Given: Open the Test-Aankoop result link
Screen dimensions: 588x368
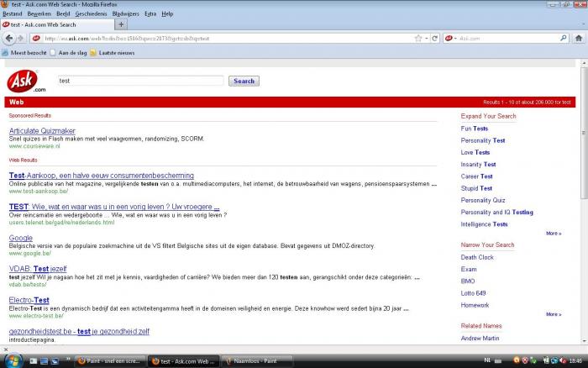Looking at the screenshot, I should 102,176.
